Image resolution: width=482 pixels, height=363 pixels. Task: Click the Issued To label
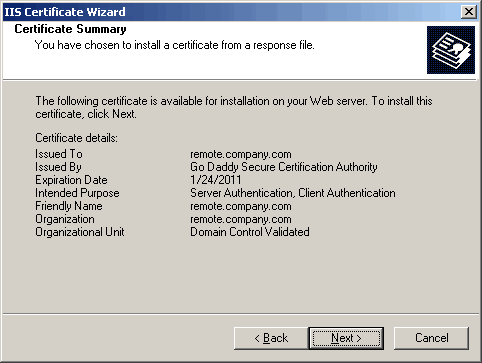(x=59, y=154)
